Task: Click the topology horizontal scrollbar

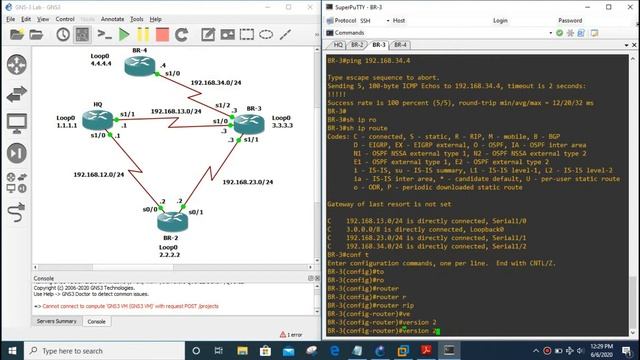Action: click(173, 267)
